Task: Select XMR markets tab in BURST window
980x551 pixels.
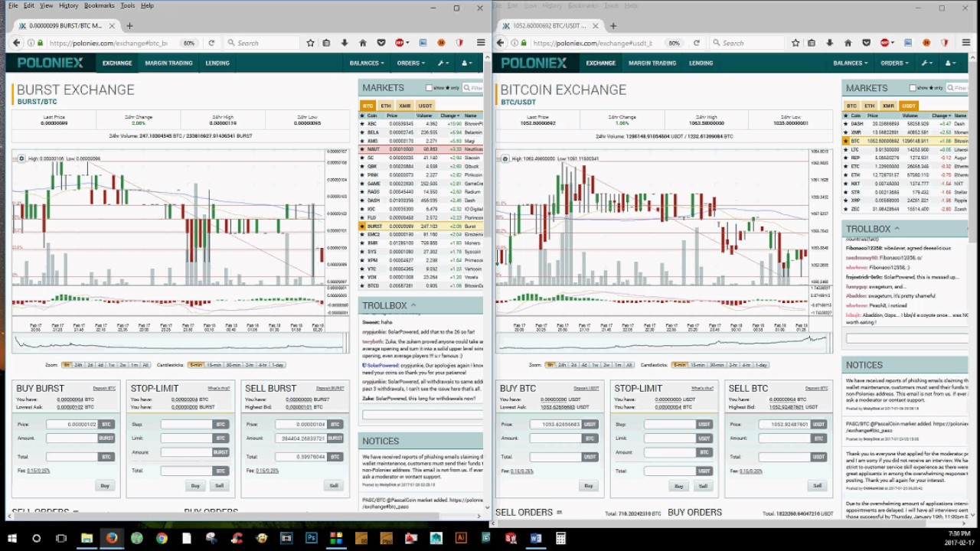Action: (x=404, y=106)
